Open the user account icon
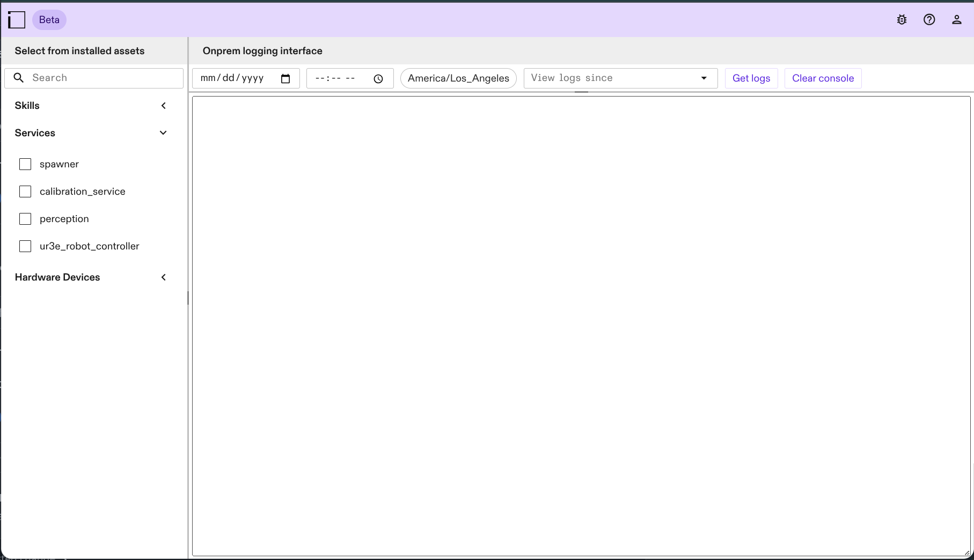Screen dimensions: 974x560 click(x=957, y=19)
